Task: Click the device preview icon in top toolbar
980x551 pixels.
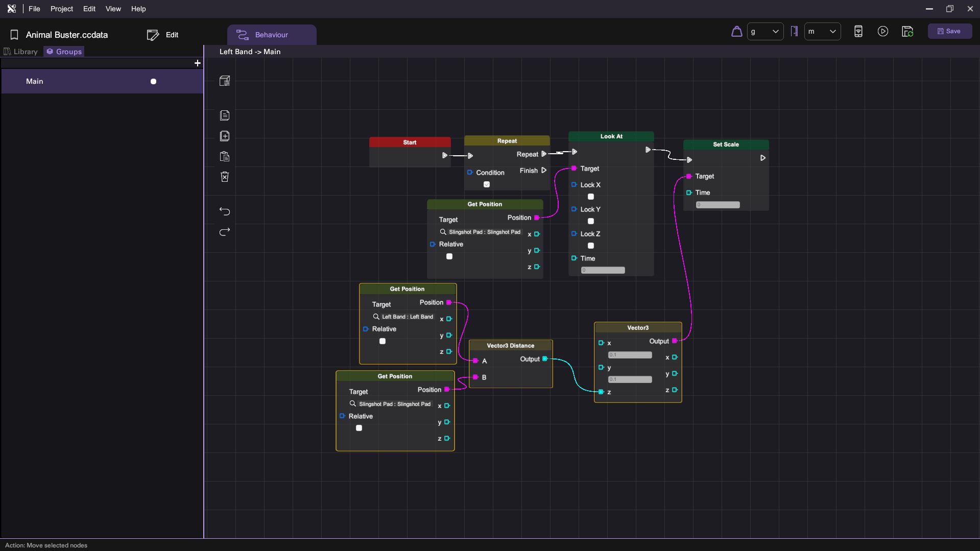Action: 858,32
